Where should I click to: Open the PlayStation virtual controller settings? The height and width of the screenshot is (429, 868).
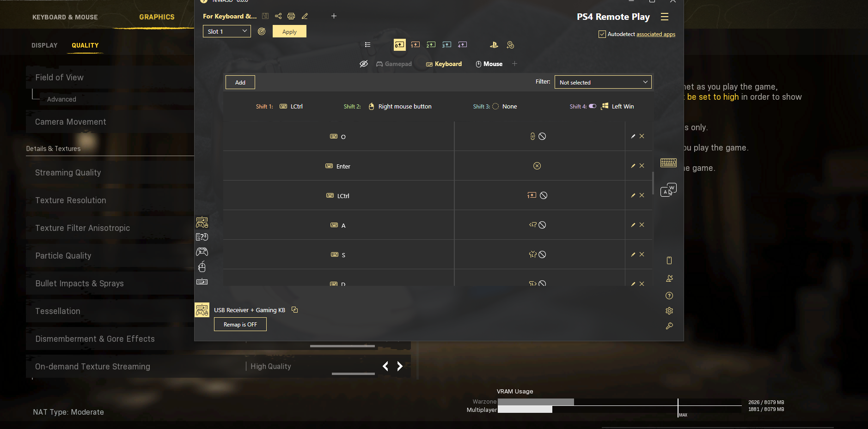point(494,45)
